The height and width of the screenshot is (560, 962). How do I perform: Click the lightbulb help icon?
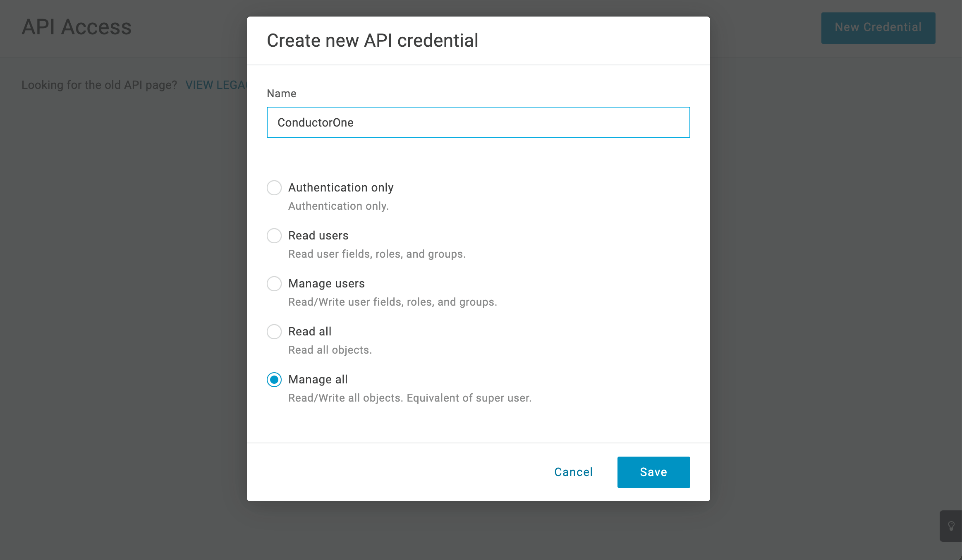951,526
